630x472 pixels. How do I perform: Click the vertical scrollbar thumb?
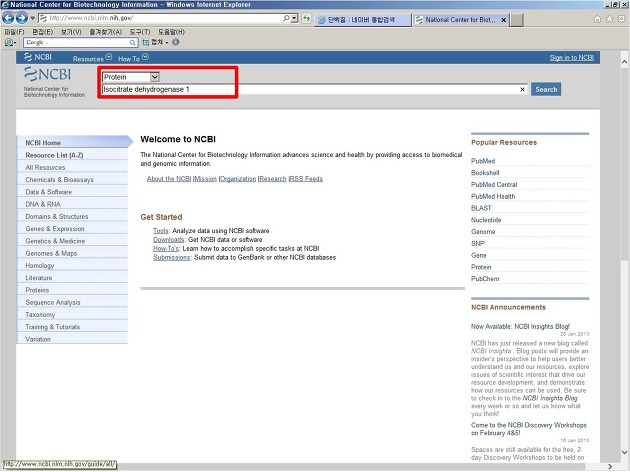[x=624, y=165]
